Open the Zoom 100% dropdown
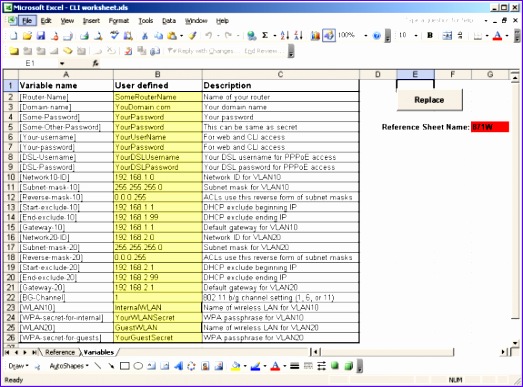Viewport: 523px width, 387px height. pos(366,35)
